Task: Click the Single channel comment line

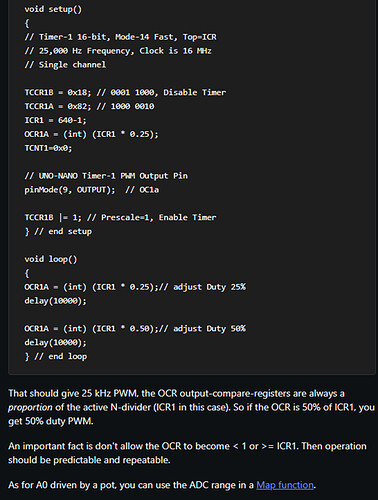Action: 65,65
